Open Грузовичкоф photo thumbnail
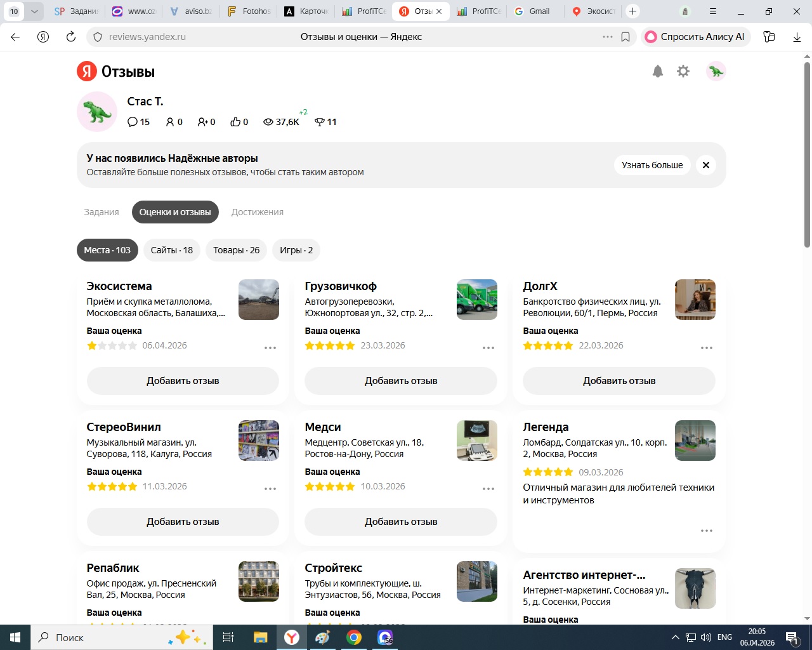The width and height of the screenshot is (812, 650). coord(477,300)
